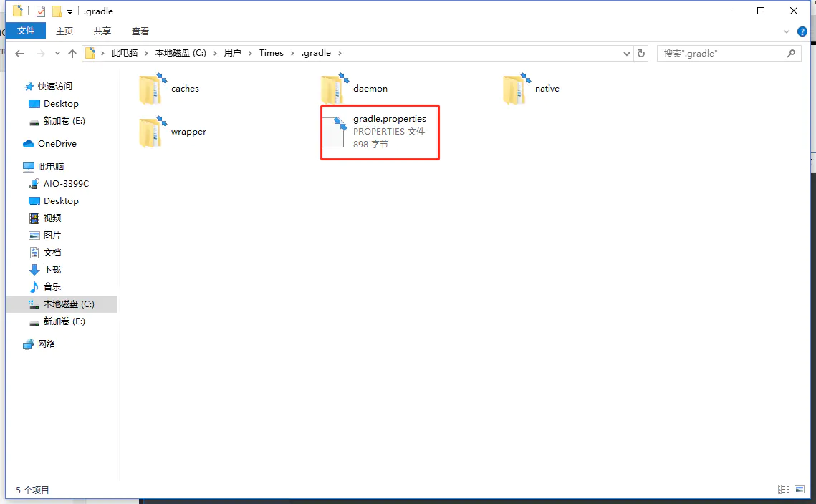Switch to large icons view layout
The height and width of the screenshot is (504, 816).
[x=800, y=490]
